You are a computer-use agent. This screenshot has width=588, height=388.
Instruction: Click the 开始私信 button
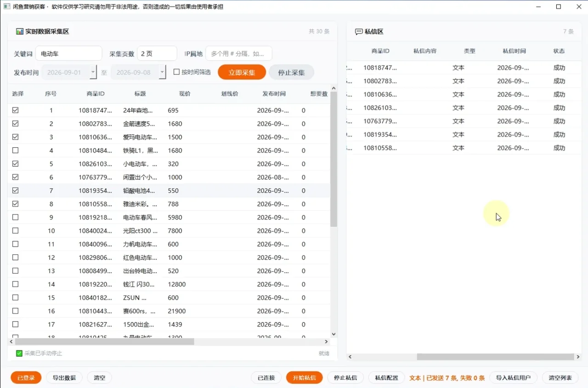[304, 377]
